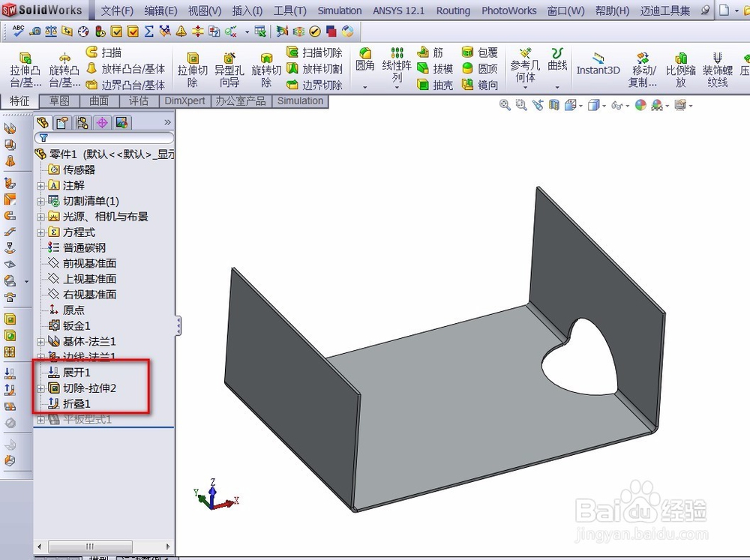This screenshot has width=750, height=560.
Task: Switch to the 评估 evaluate tab
Action: pyautogui.click(x=139, y=101)
